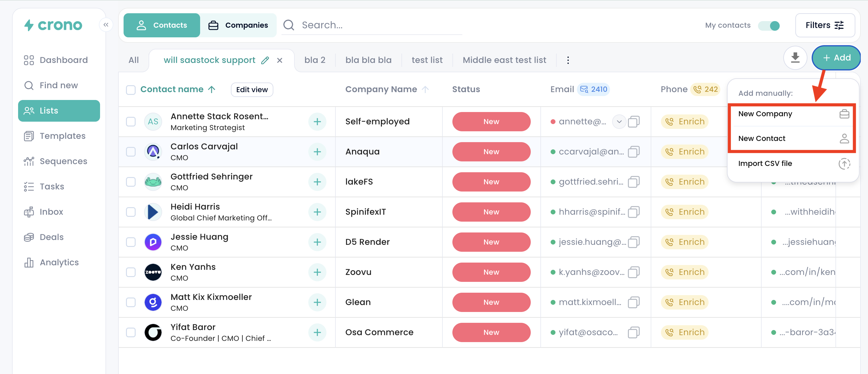Screen dimensions: 868x374
Task: Open Sequences from the sidebar
Action: pyautogui.click(x=63, y=161)
